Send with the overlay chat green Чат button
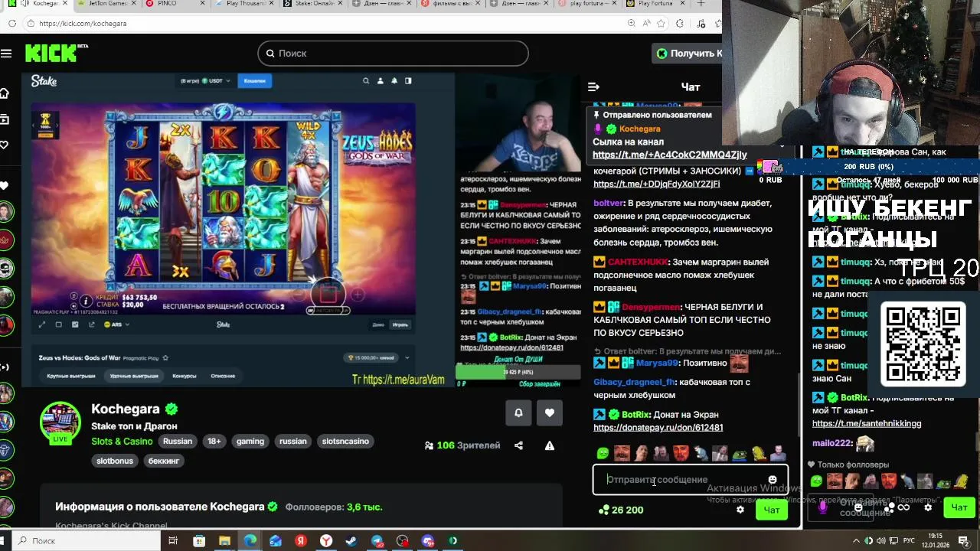 point(959,507)
